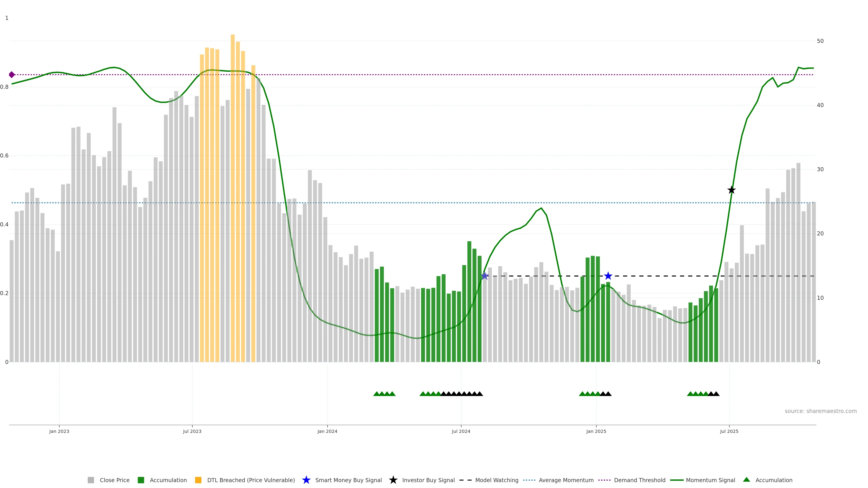The width and height of the screenshot is (868, 488).
Task: Click the first green accumulation triangle below chart
Action: click(x=377, y=394)
